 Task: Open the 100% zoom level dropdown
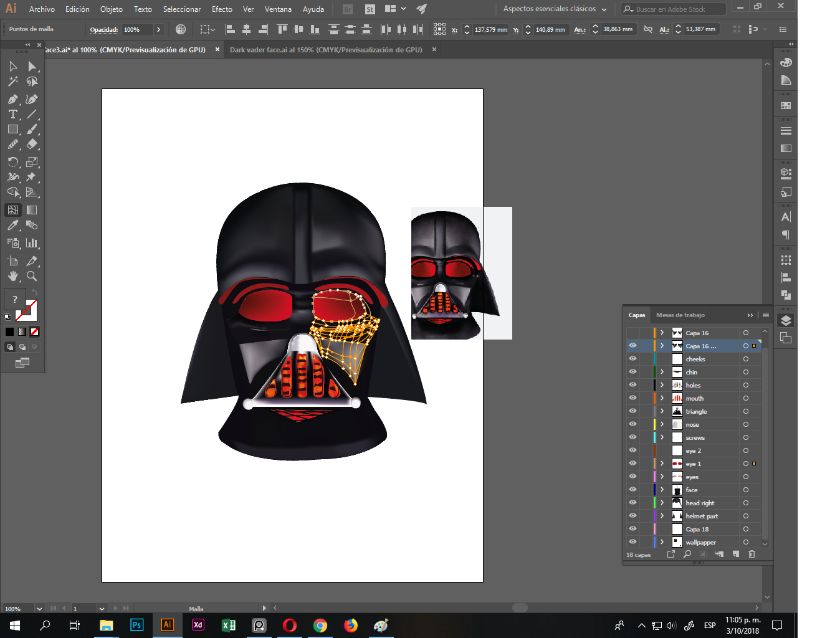(x=39, y=609)
